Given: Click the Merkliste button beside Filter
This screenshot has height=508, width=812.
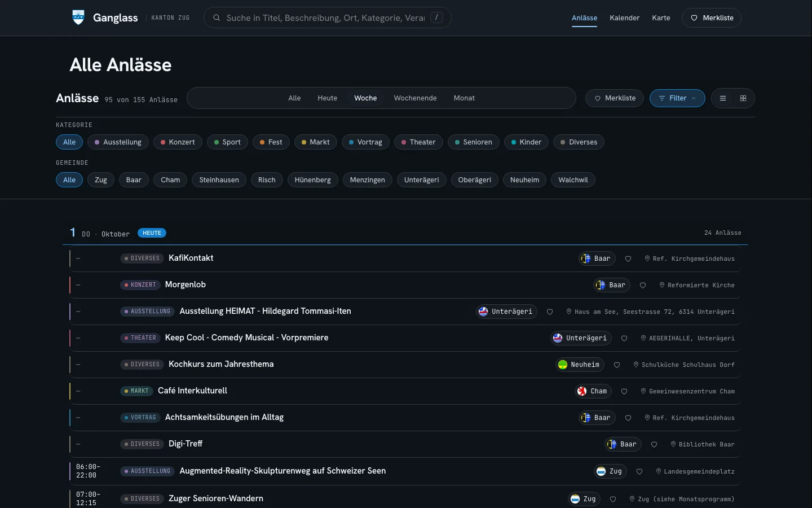Looking at the screenshot, I should 615,98.
